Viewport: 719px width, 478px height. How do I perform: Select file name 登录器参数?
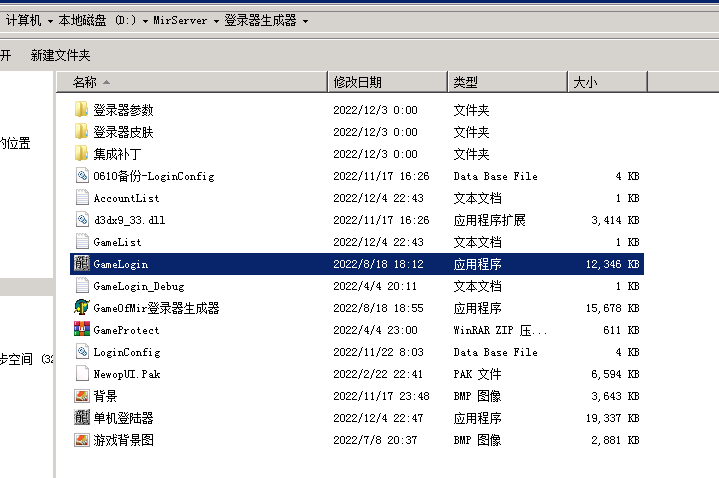coord(123,110)
